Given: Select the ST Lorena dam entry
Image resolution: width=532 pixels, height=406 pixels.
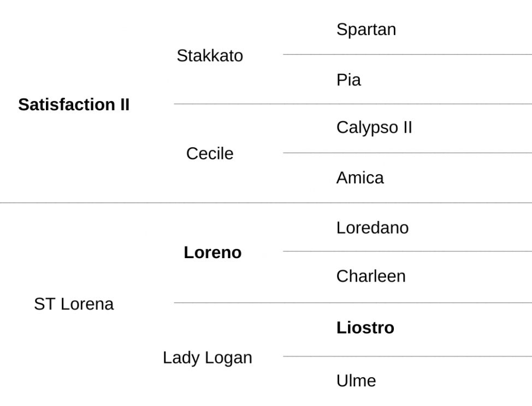Looking at the screenshot, I should point(74,304).
